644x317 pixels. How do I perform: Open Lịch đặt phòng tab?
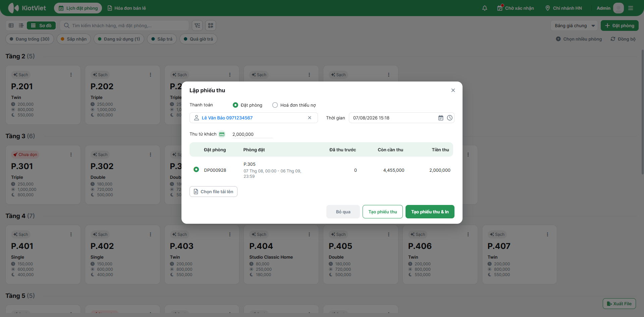click(x=78, y=8)
